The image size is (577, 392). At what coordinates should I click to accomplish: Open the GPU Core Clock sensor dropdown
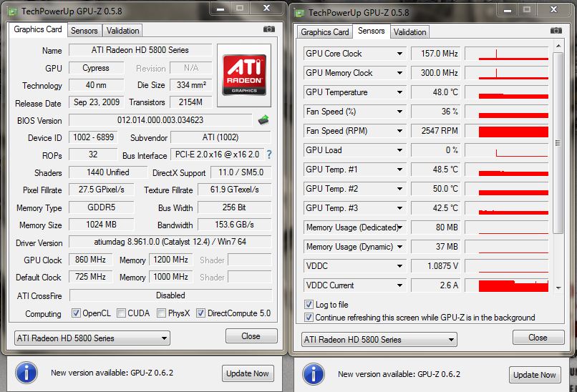point(399,54)
